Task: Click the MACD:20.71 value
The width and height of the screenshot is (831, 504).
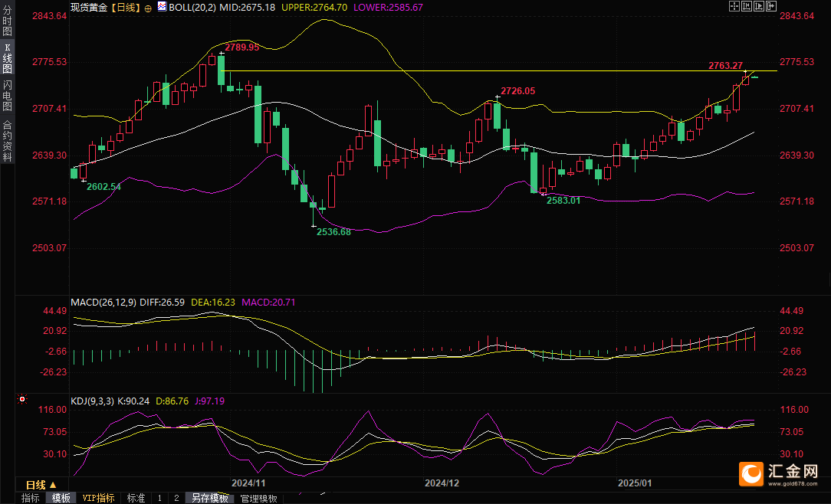Action: click(268, 303)
